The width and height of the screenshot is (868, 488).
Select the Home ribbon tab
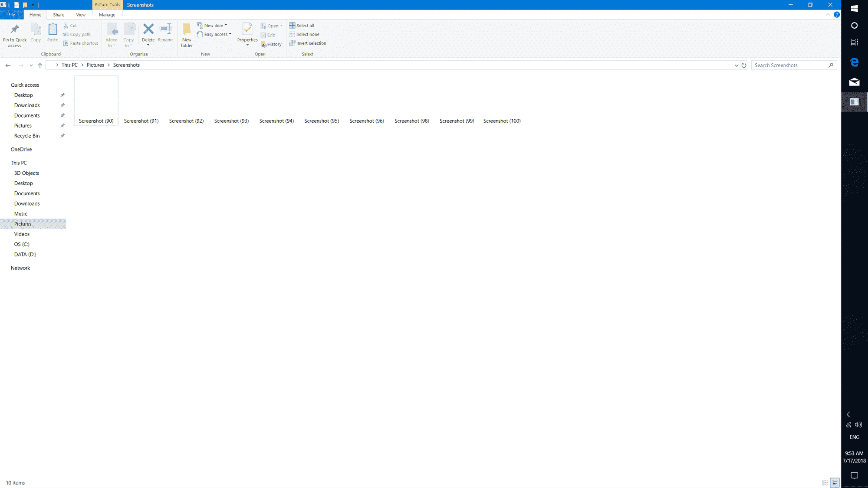click(x=35, y=15)
